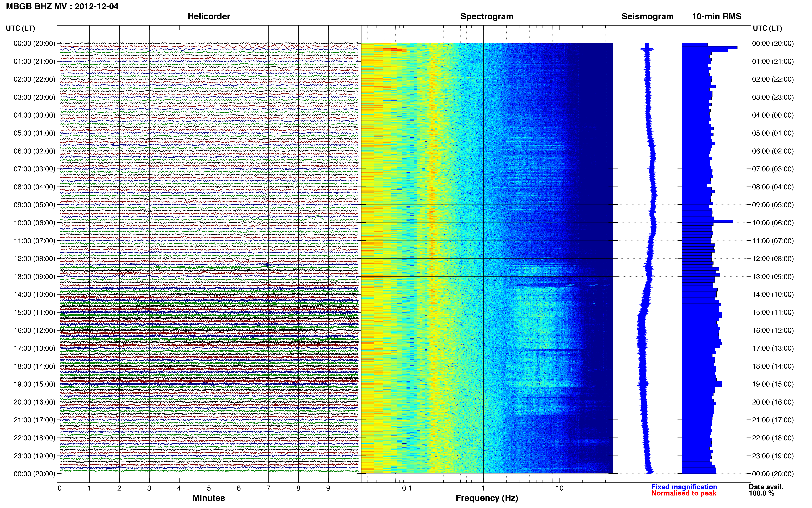Click the Minutes axis title
The image size is (812, 508).
209,498
